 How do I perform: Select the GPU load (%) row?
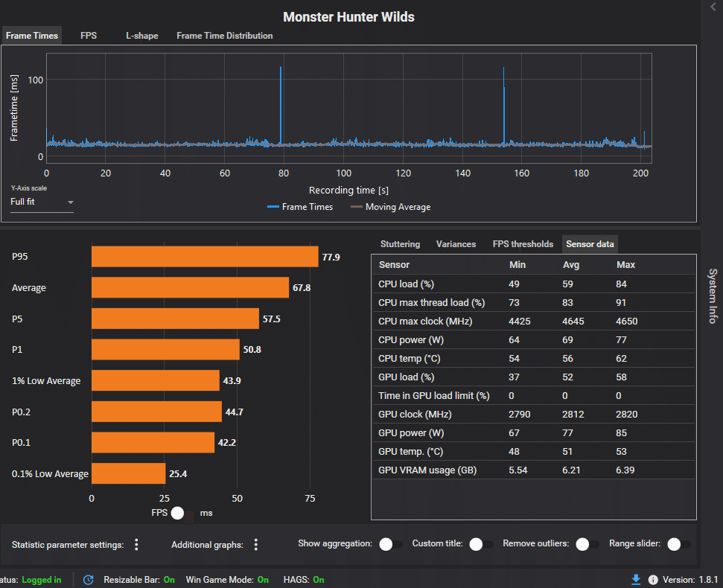pyautogui.click(x=533, y=377)
